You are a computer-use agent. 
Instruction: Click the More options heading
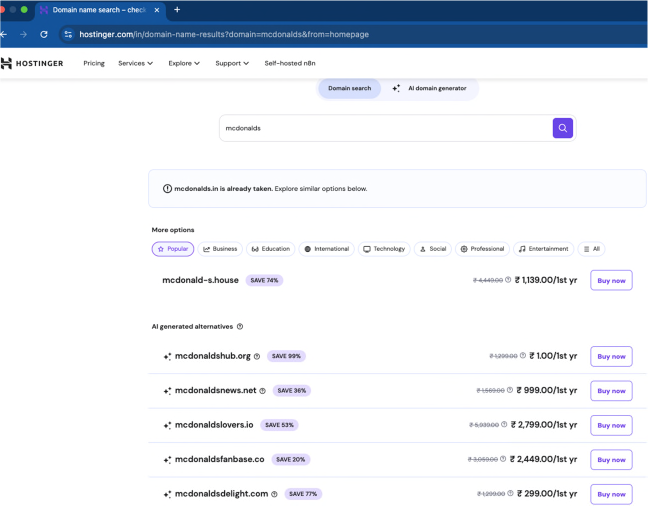[173, 230]
